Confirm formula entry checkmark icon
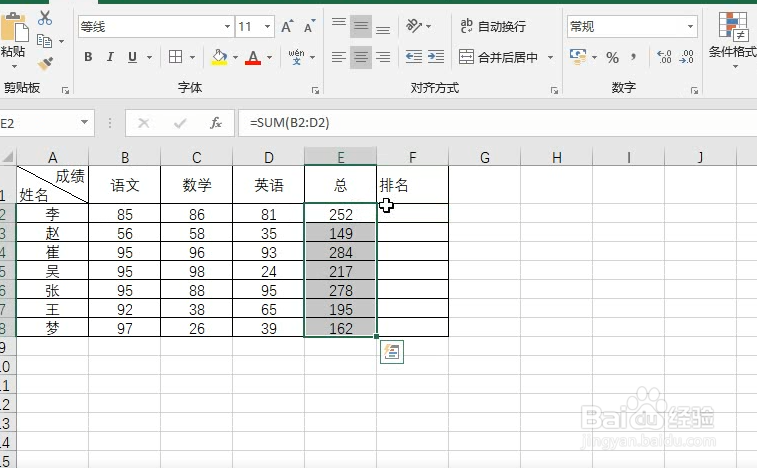The width and height of the screenshot is (757, 468). click(x=180, y=123)
